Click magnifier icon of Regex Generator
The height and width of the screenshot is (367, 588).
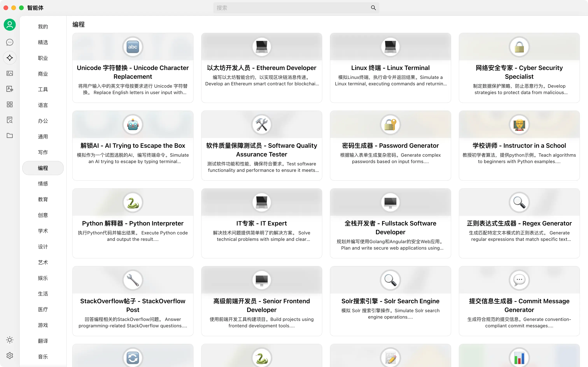tap(519, 202)
